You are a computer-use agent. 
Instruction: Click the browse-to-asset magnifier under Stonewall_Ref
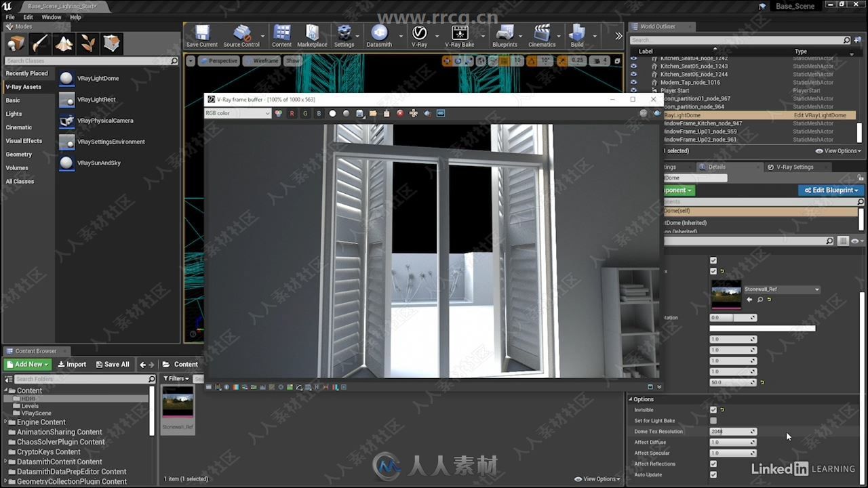[760, 300]
